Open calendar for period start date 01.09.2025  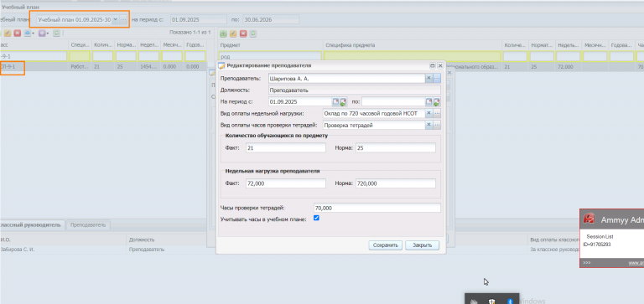pyautogui.click(x=335, y=101)
